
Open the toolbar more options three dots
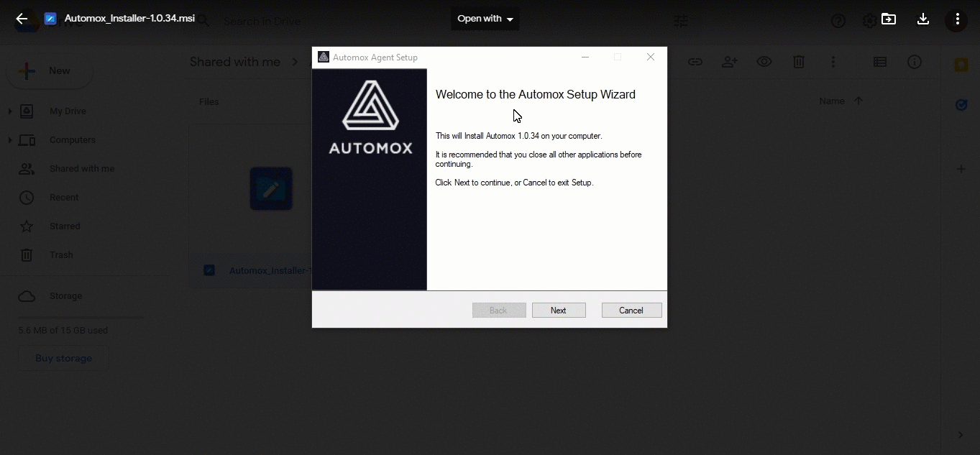[833, 63]
